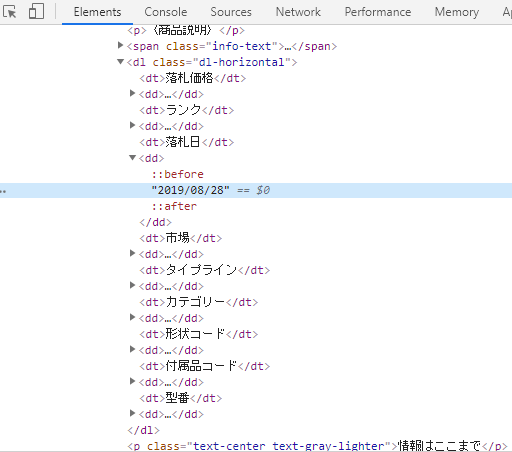Select the dt 市場 row
This screenshot has width=512, height=452.
[x=181, y=238]
